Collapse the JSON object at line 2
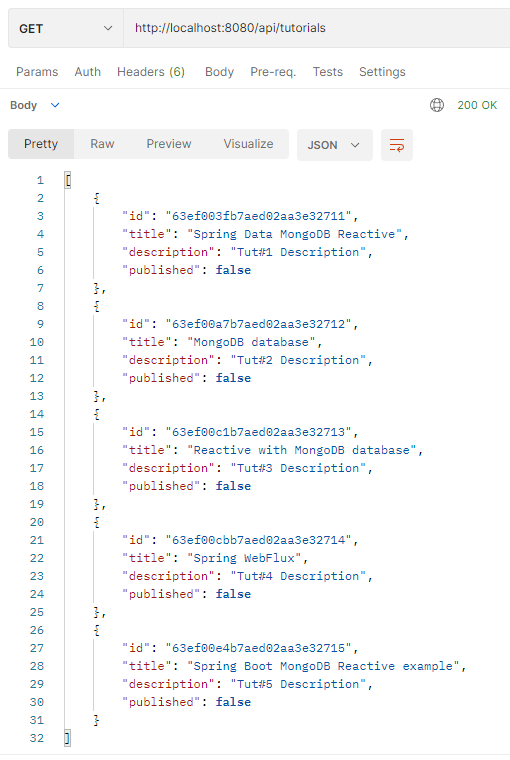The height and width of the screenshot is (760, 510). (96, 198)
